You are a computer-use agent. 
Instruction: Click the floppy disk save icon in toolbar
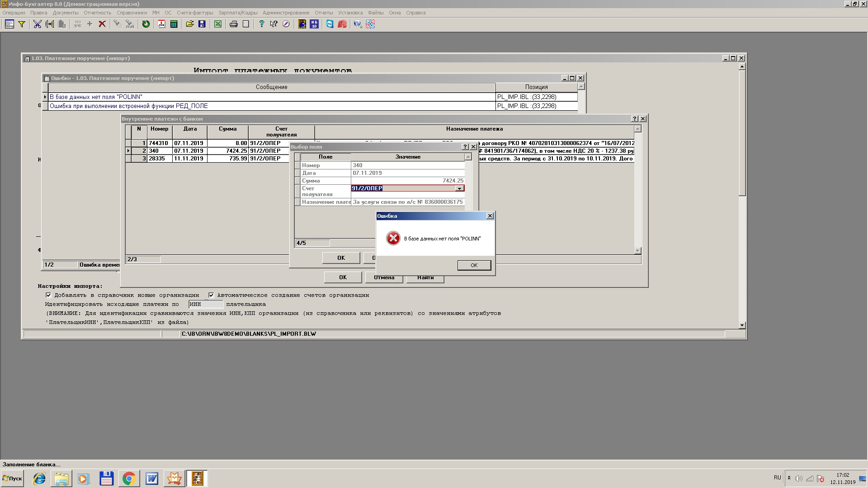[202, 24]
